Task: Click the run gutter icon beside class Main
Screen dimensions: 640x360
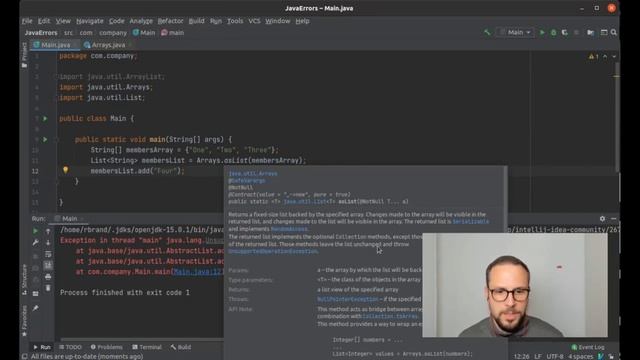Action: [45, 118]
